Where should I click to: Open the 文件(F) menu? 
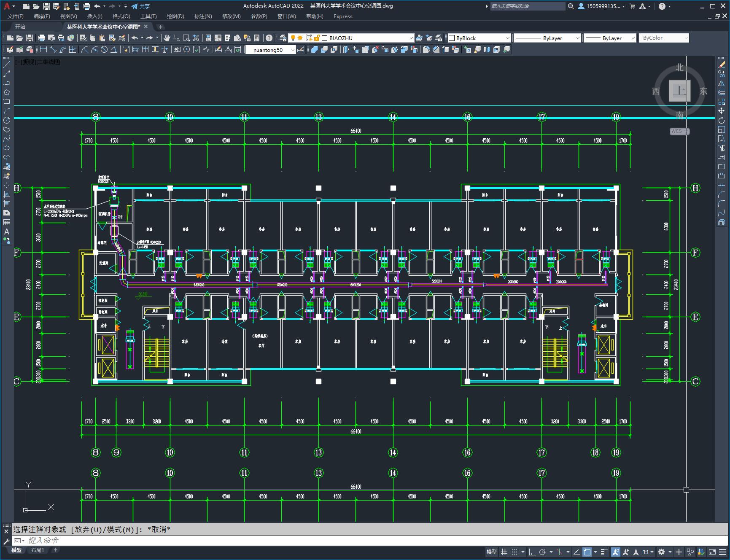click(x=16, y=16)
